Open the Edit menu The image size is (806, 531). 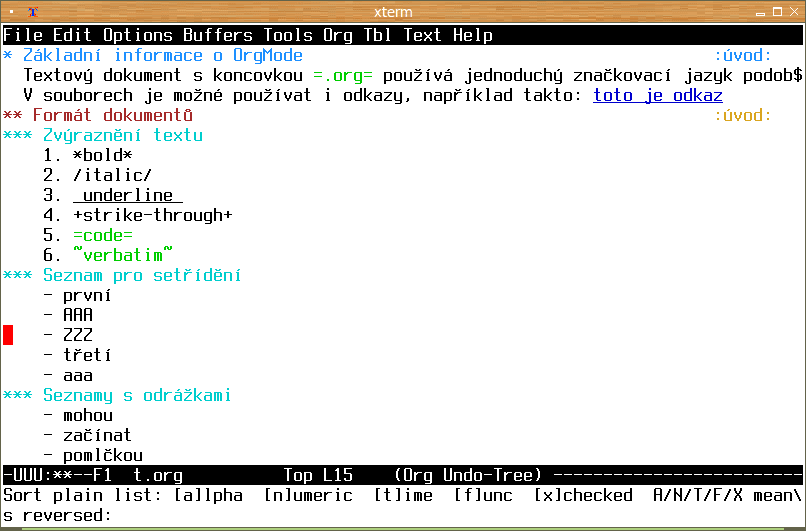72,35
